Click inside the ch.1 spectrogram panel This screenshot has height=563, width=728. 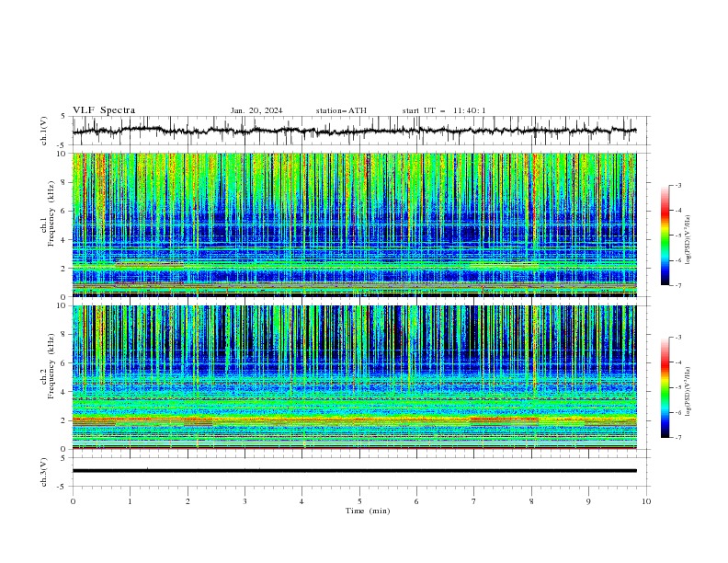coord(354,224)
